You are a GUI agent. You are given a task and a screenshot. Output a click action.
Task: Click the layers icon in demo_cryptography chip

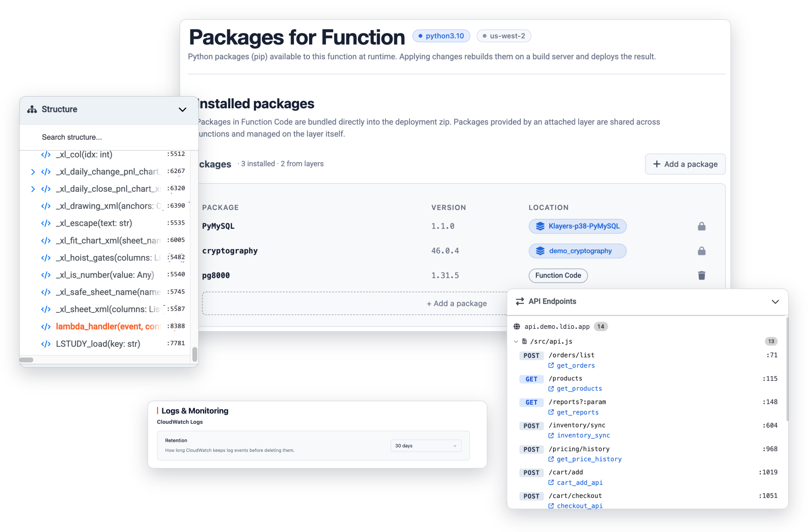[540, 251]
